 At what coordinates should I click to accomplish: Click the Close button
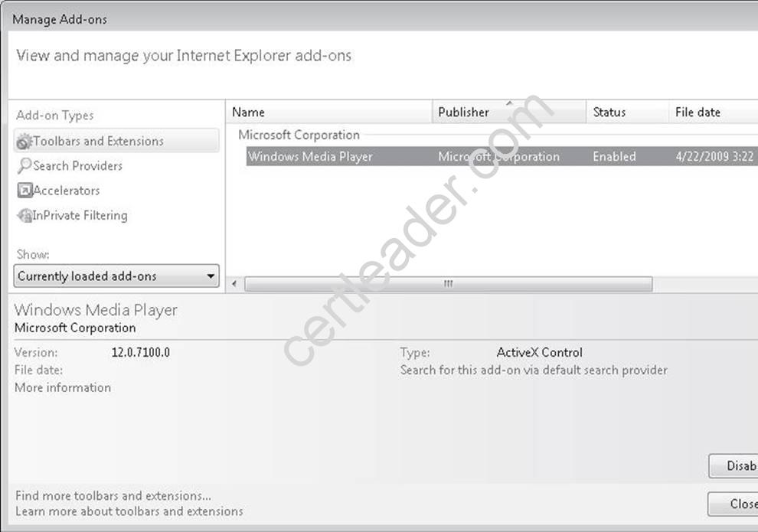click(x=733, y=504)
